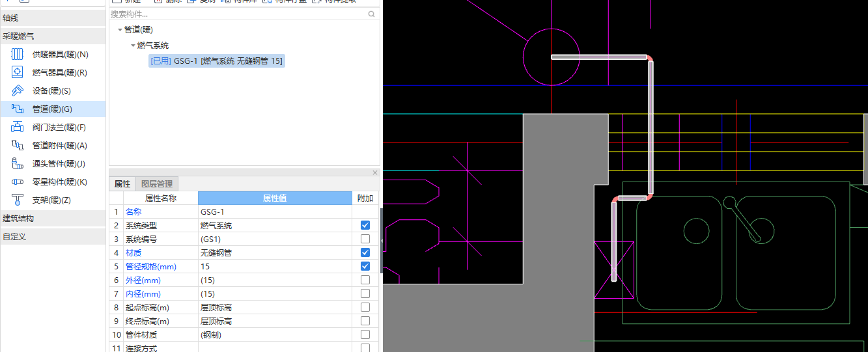Click the 系统编号 property label
Image resolution: width=868 pixels, height=352 pixels.
[x=141, y=239]
